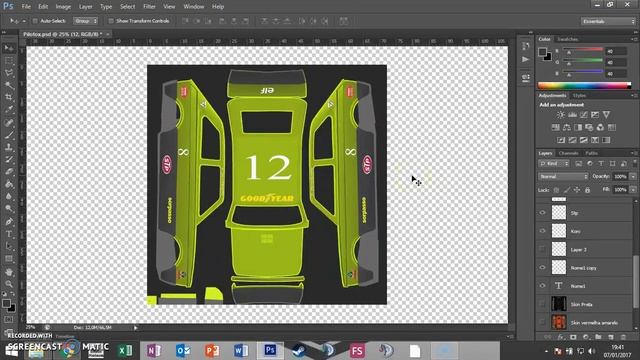Viewport: 640px width, 360px height.
Task: Select the Horizontal Type tool
Action: click(9, 234)
